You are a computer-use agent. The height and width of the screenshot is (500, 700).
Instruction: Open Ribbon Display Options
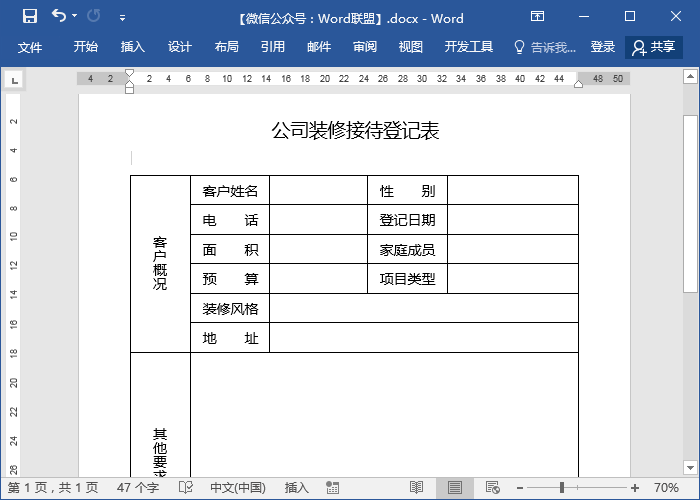(x=538, y=17)
